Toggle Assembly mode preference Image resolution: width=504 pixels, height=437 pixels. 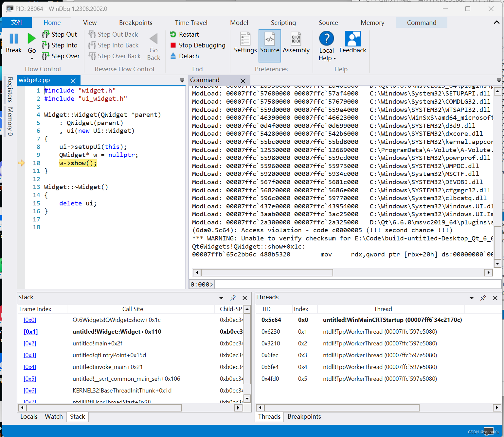pos(296,43)
